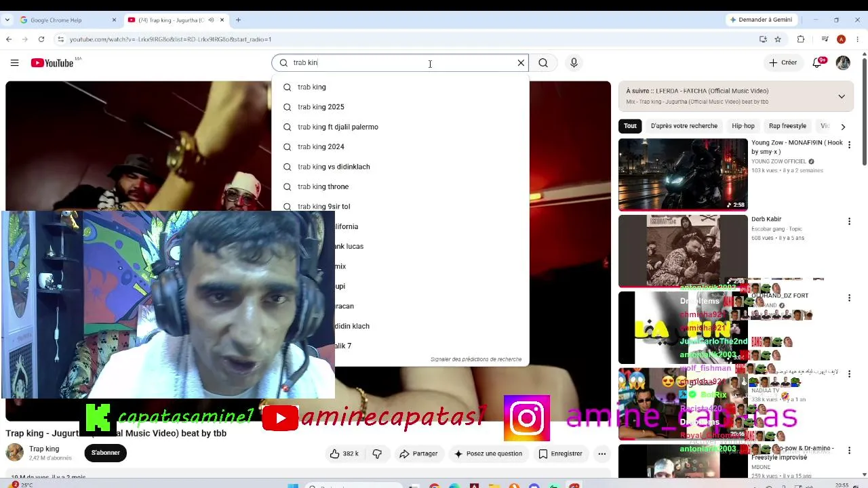Click the taskbar clock showing 20:55
The height and width of the screenshot is (488, 868).
(842, 485)
